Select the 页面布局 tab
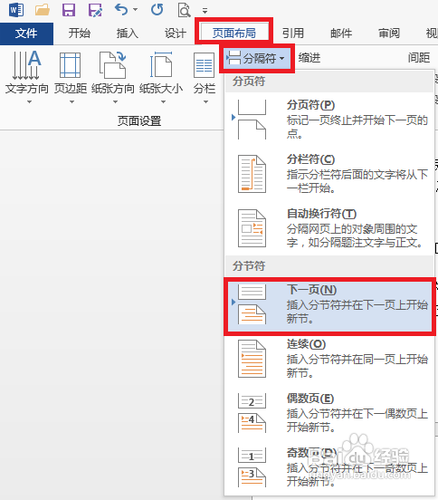 point(234,33)
